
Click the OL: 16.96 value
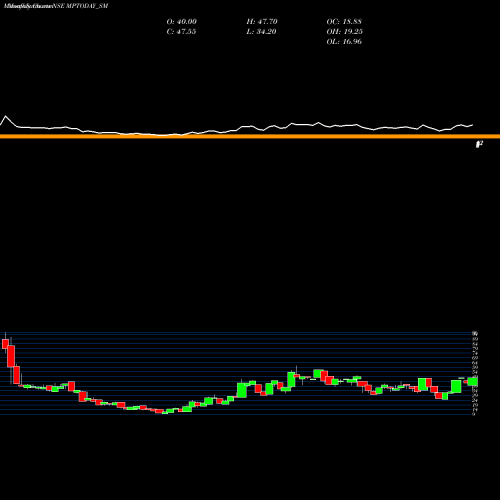(344, 41)
